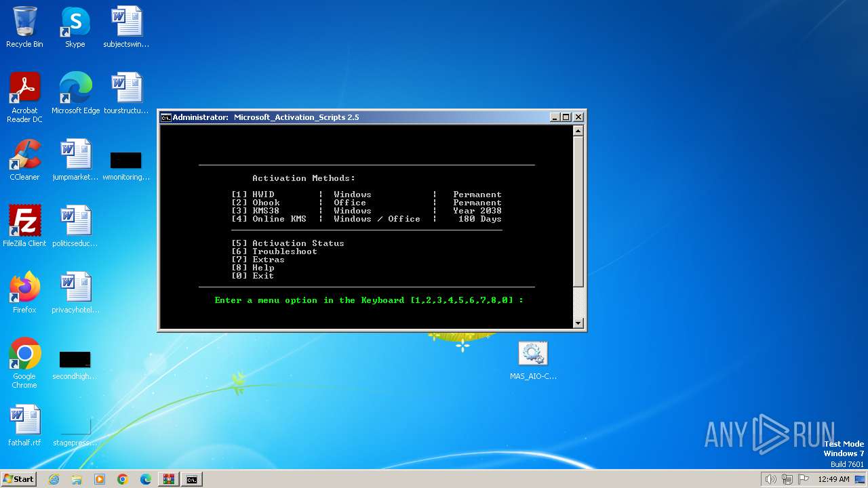Viewport: 868px width, 488px height.
Task: Click the 'Activation Methods:' heading
Action: coord(304,178)
